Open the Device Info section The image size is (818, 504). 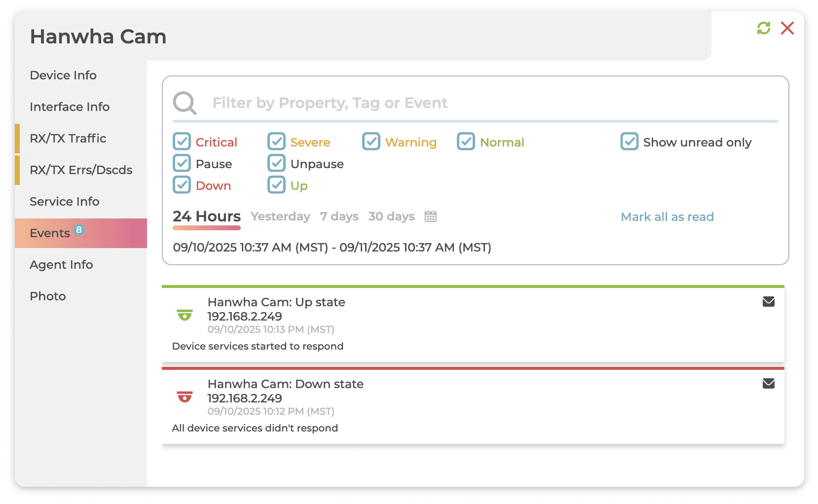pyautogui.click(x=81, y=75)
